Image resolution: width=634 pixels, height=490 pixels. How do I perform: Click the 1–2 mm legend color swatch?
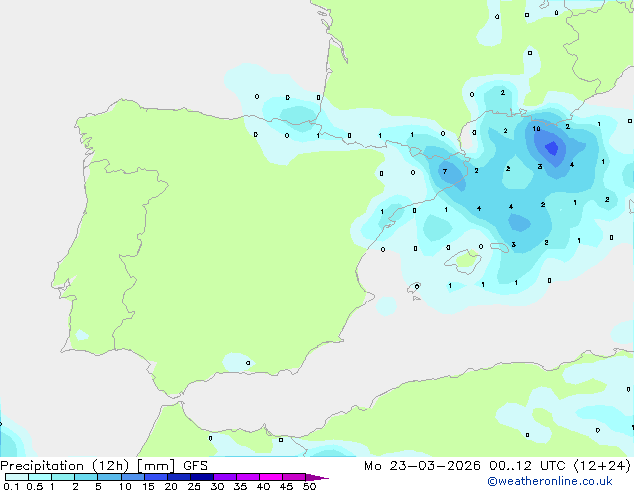click(63, 477)
